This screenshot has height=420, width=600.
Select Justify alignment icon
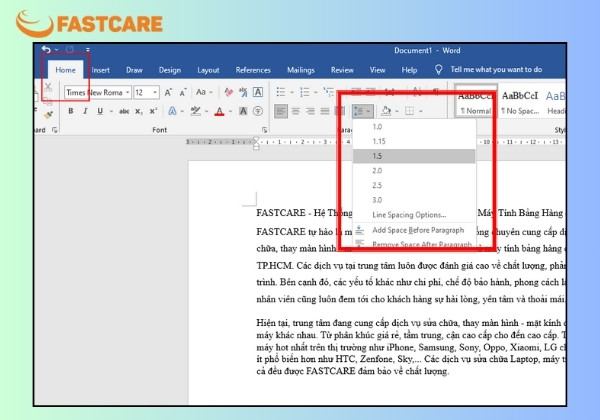point(325,111)
